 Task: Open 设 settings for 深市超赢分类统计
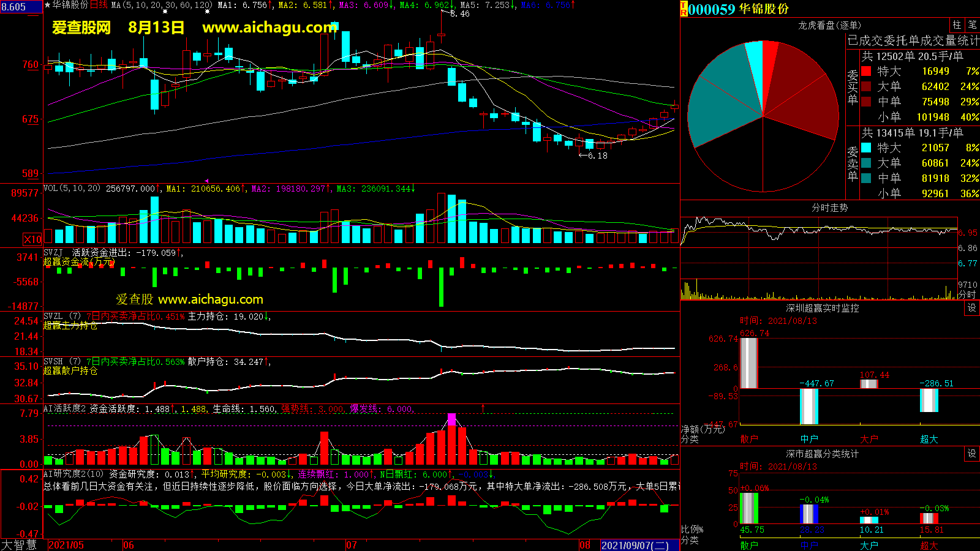click(x=971, y=454)
